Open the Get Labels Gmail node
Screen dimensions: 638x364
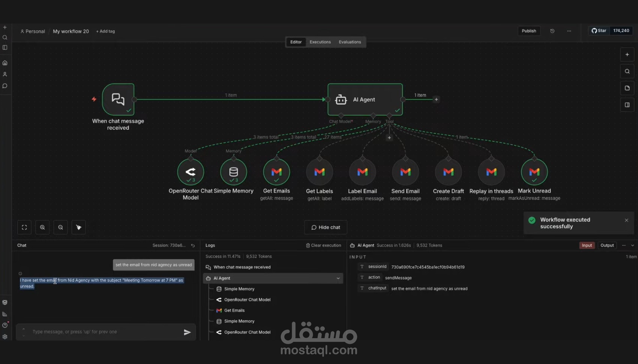(x=319, y=172)
